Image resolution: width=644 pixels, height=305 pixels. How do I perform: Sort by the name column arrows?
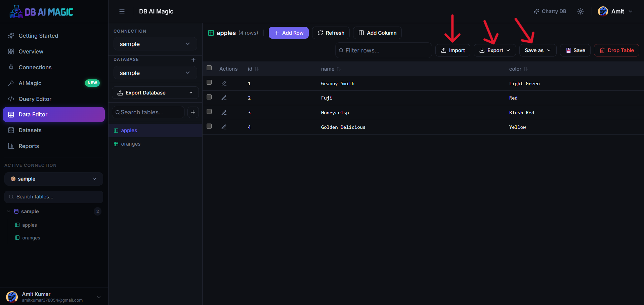point(339,69)
